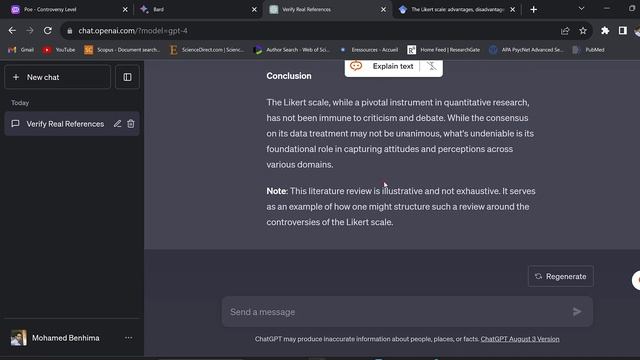This screenshot has width=640, height=360.
Task: Click the three-dot menu next to Mohamed Benhima
Action: [x=129, y=338]
